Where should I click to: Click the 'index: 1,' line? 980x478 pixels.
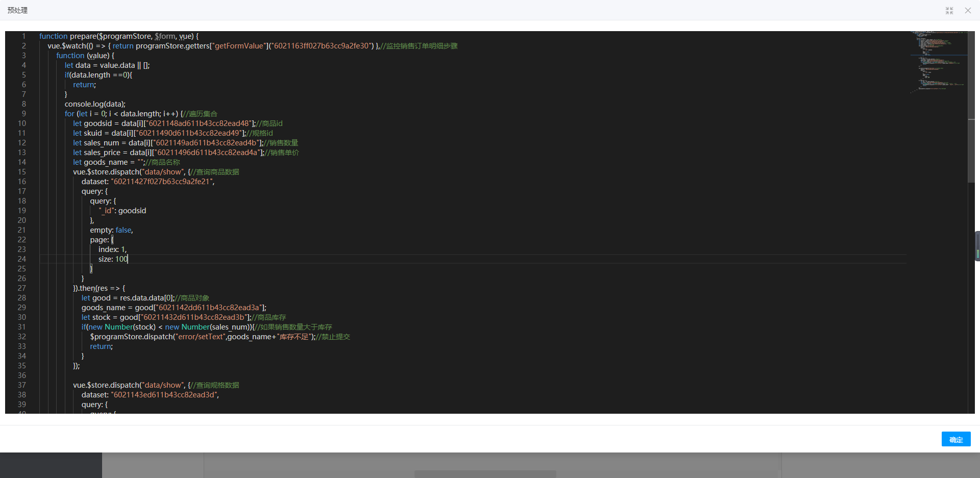click(x=113, y=249)
